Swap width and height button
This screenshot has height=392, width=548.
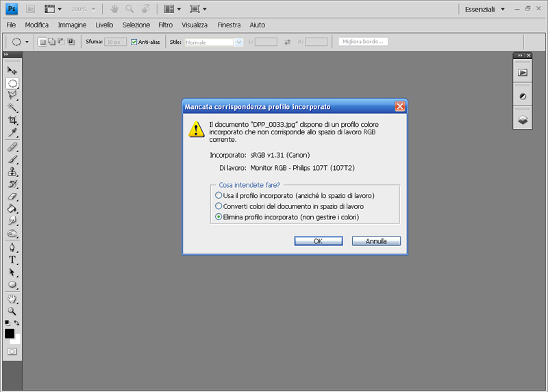[287, 42]
